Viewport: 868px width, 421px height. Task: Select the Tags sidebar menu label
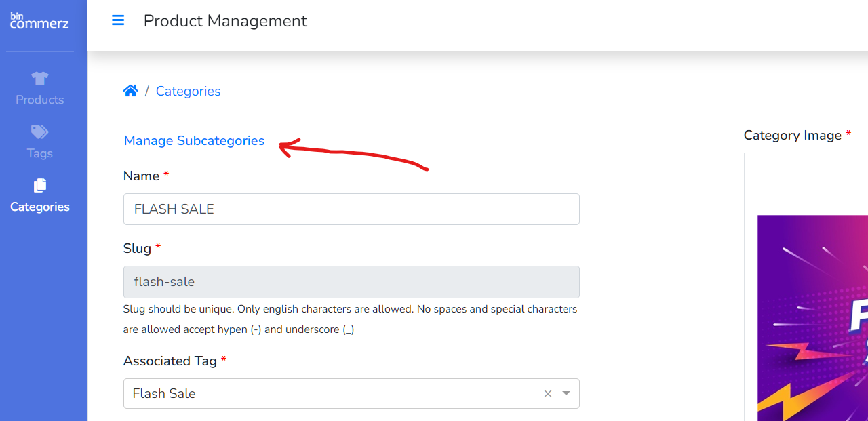[40, 153]
